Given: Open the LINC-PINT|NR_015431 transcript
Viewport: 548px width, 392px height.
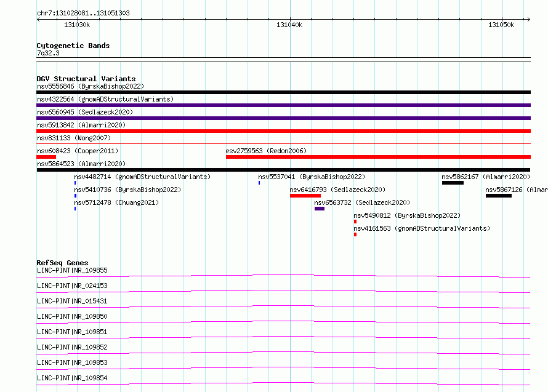Looking at the screenshot, I should (283, 304).
